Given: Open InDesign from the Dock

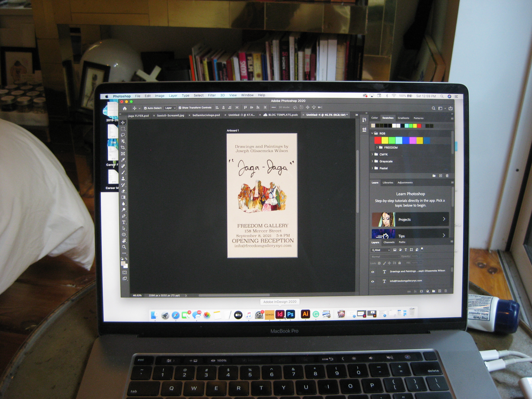Looking at the screenshot, I should 280,314.
